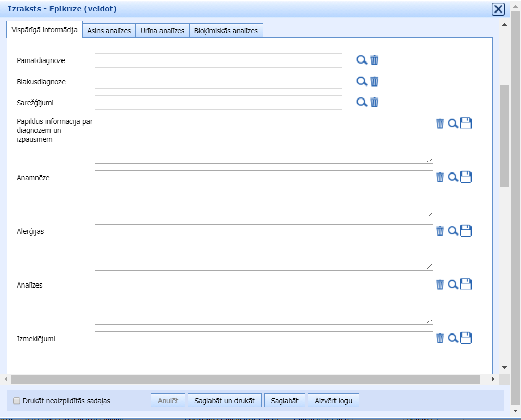Screen dimensions: 521x420
Task: Click the save icon beside Izmeklējumi
Action: click(x=466, y=338)
